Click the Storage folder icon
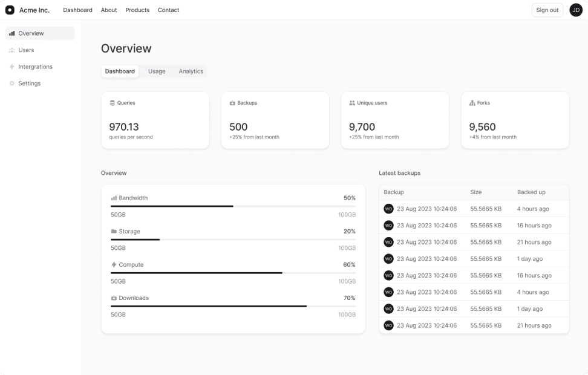The height and width of the screenshot is (375, 588). click(114, 232)
